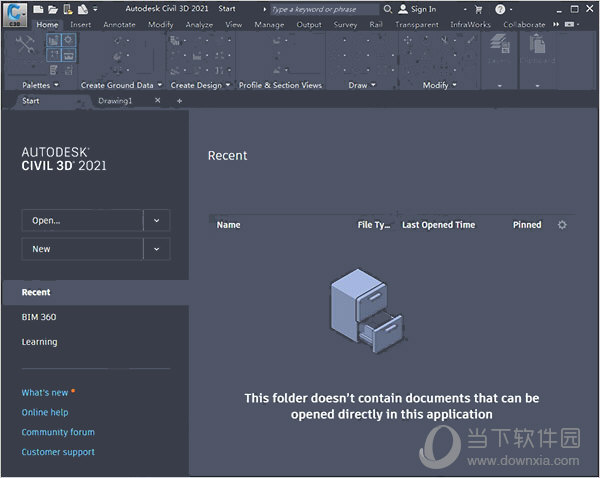
Task: Expand the arrow next to the Help icon
Action: (x=511, y=10)
